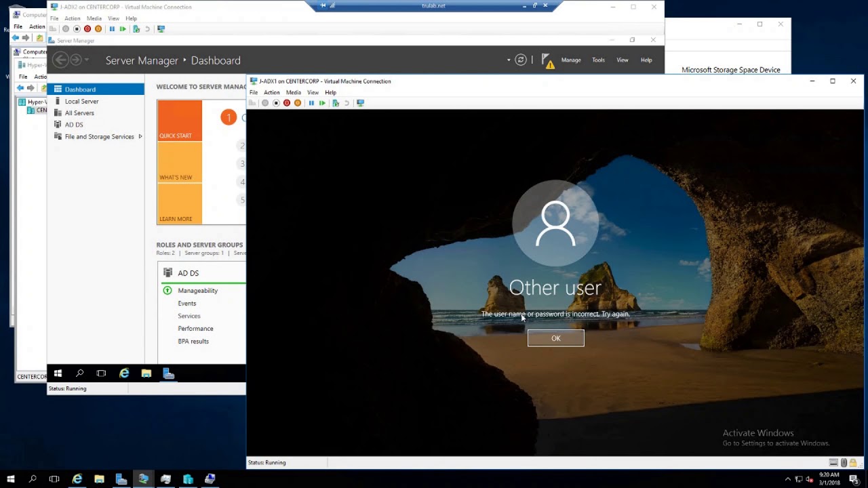Click QUICK START tile in Server Manager

(180, 121)
